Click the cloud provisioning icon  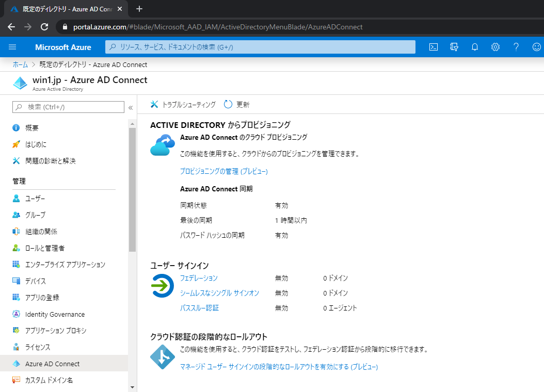click(163, 145)
